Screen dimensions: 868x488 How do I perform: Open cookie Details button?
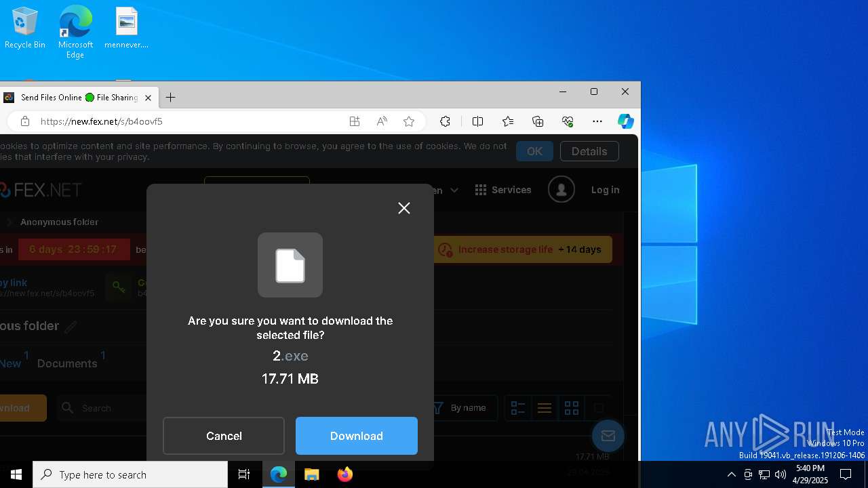click(x=589, y=151)
